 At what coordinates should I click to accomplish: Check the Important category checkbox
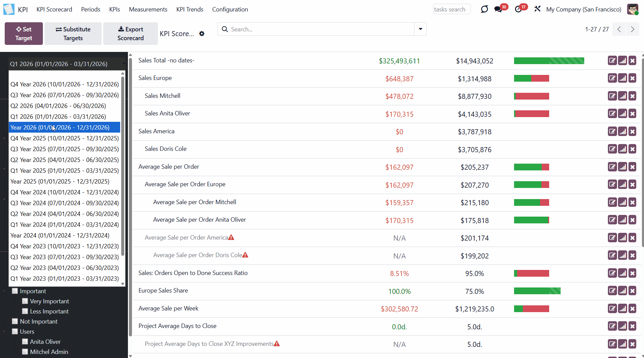(x=15, y=291)
